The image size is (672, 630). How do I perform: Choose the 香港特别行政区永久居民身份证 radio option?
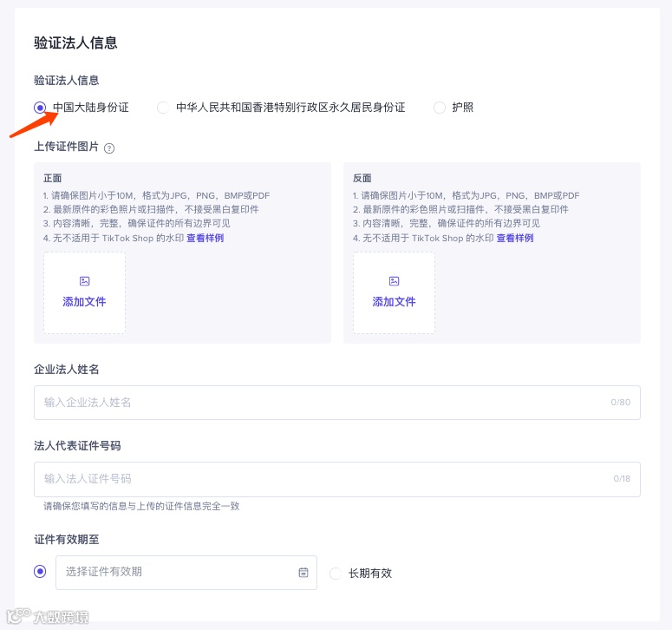click(x=163, y=108)
